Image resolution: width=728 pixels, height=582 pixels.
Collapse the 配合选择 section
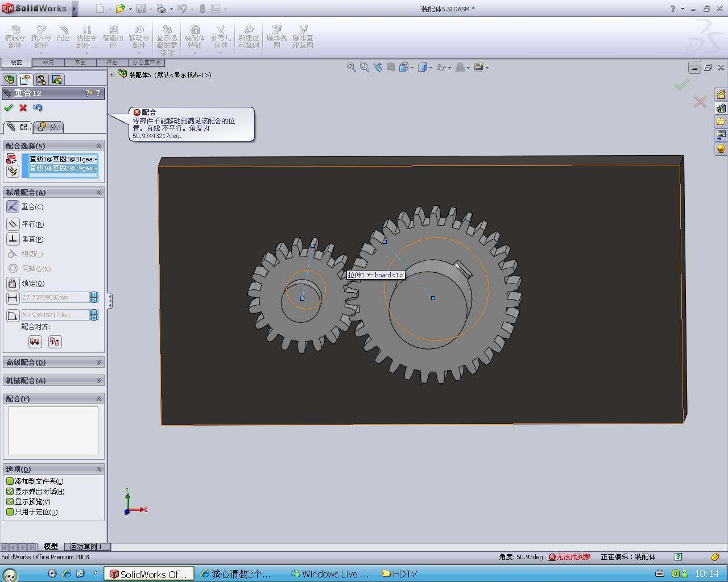(98, 146)
